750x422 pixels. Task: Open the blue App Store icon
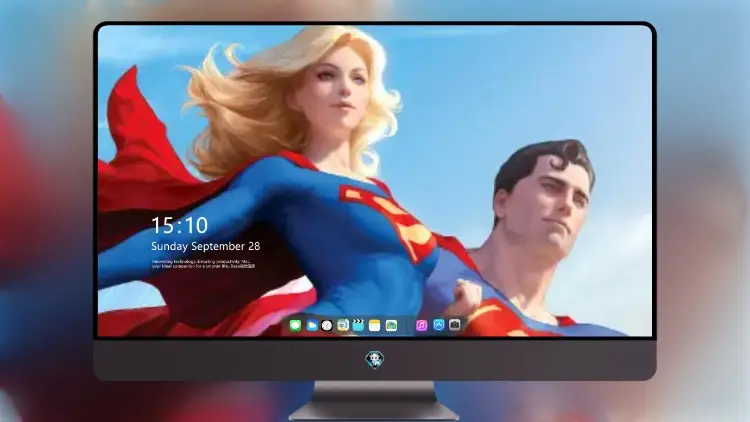(x=439, y=325)
